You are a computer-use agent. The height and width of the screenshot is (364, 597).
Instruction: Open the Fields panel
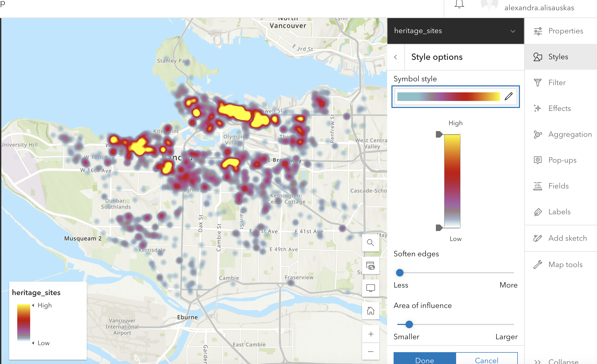tap(561, 186)
